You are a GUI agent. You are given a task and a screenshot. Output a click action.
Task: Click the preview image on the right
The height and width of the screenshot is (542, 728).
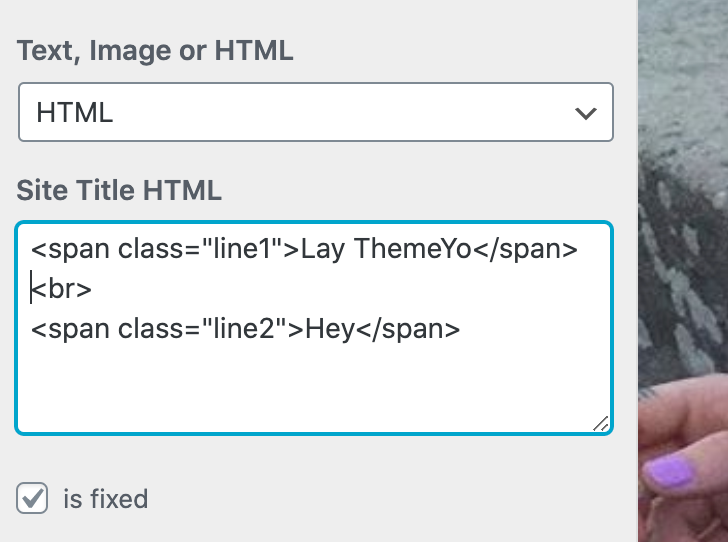tap(683, 200)
